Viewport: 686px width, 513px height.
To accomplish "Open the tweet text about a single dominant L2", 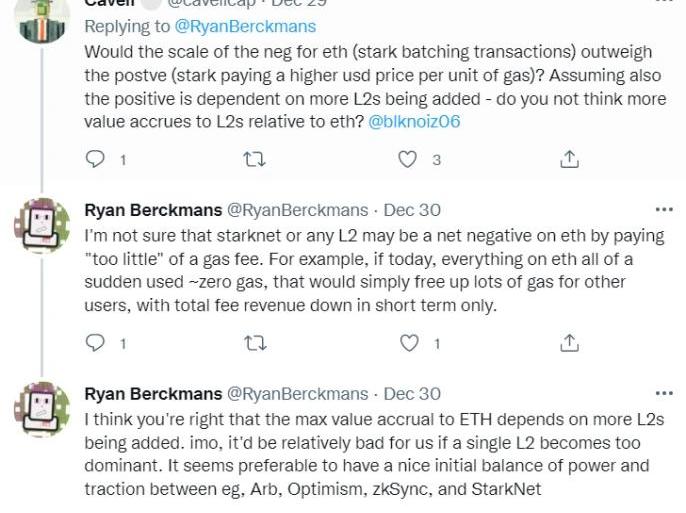I will pos(374,454).
